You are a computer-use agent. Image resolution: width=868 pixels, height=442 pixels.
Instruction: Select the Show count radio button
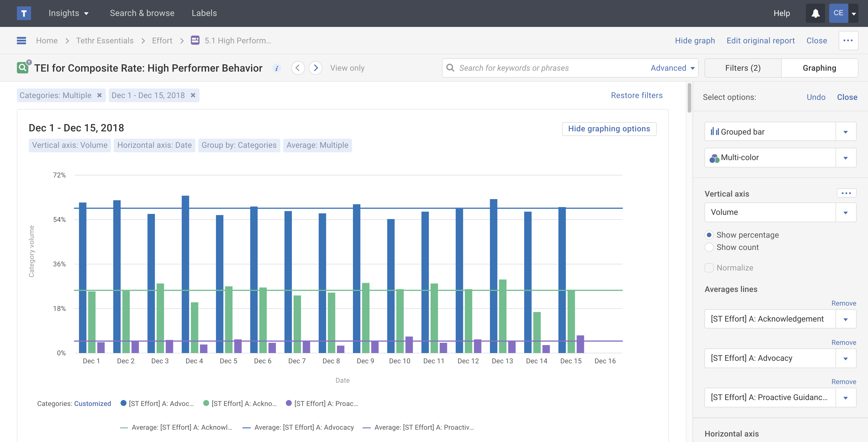point(709,247)
